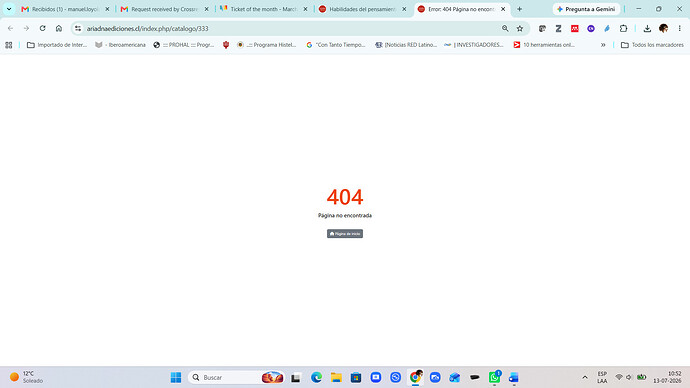The image size is (690, 388).
Task: Open the zoom magnifier in address bar
Action: point(505,28)
